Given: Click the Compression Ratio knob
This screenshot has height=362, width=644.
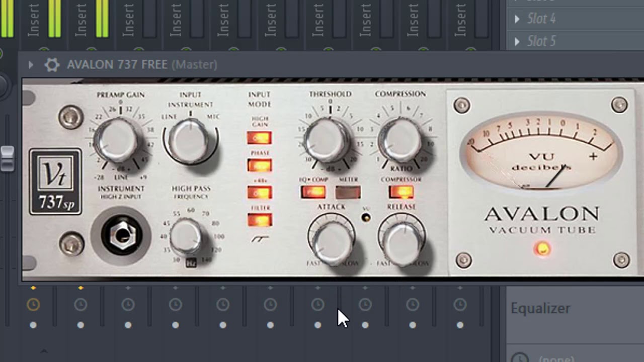Looking at the screenshot, I should pos(400,140).
